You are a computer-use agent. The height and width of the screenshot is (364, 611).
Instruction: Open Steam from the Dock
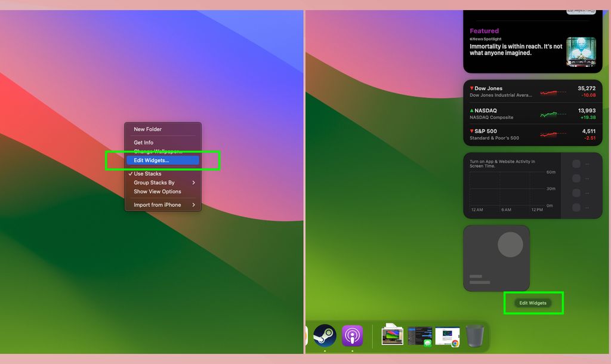click(325, 335)
